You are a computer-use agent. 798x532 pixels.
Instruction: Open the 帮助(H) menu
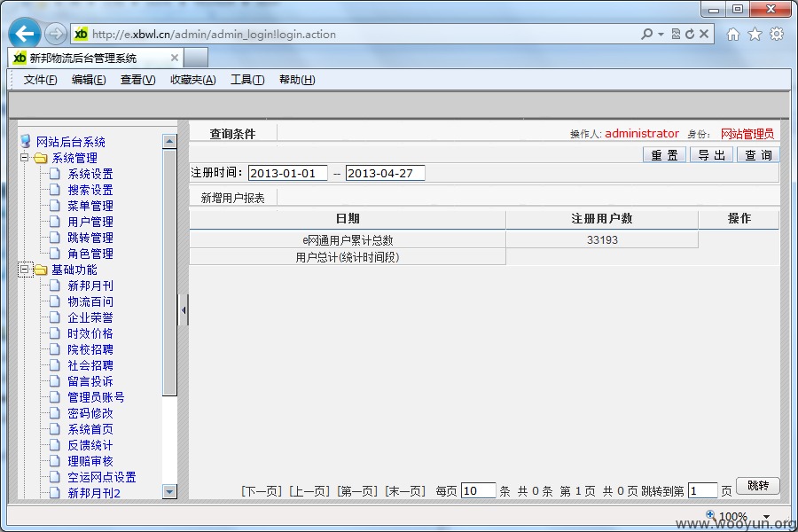coord(297,80)
